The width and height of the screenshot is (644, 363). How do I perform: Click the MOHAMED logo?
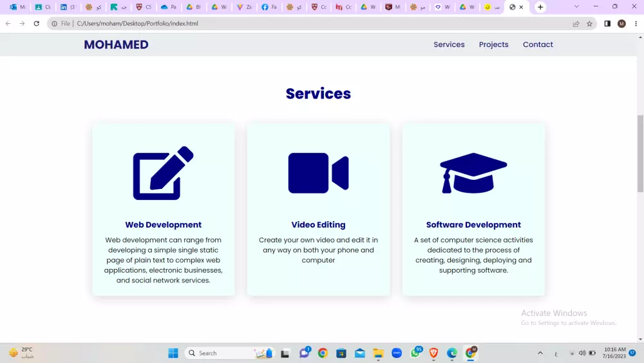[x=116, y=44]
